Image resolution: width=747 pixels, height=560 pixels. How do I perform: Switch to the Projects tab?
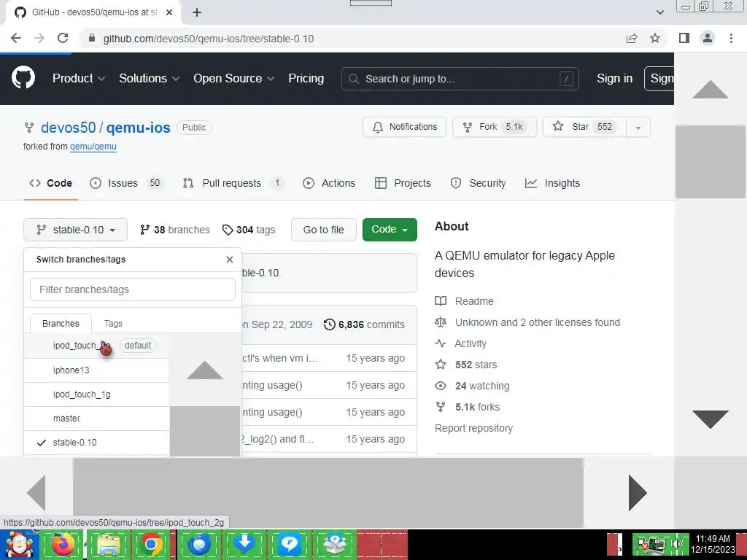[x=403, y=183]
